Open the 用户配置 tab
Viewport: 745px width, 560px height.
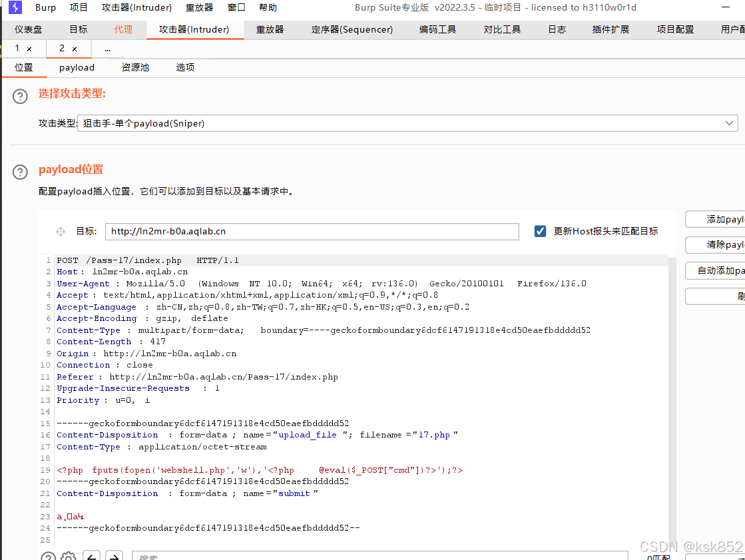(732, 29)
